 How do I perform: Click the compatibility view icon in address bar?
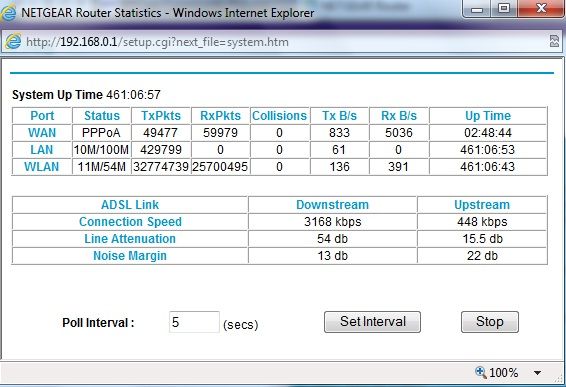click(554, 41)
